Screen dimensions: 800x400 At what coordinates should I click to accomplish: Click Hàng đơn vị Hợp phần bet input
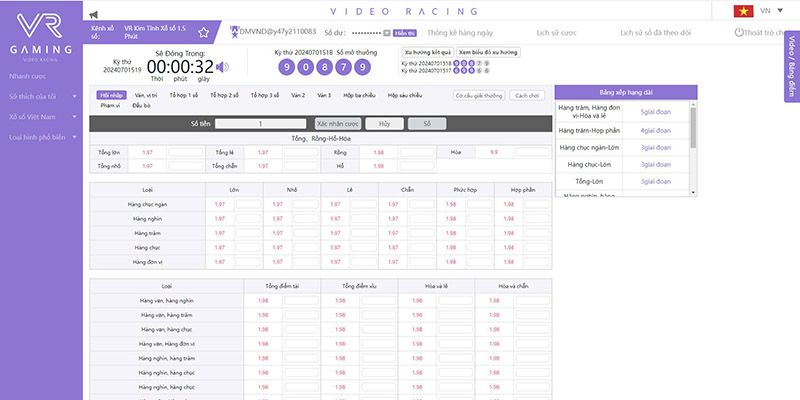click(537, 262)
